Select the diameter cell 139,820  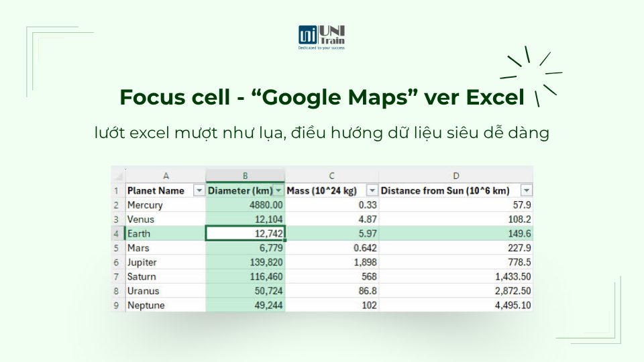(x=246, y=262)
